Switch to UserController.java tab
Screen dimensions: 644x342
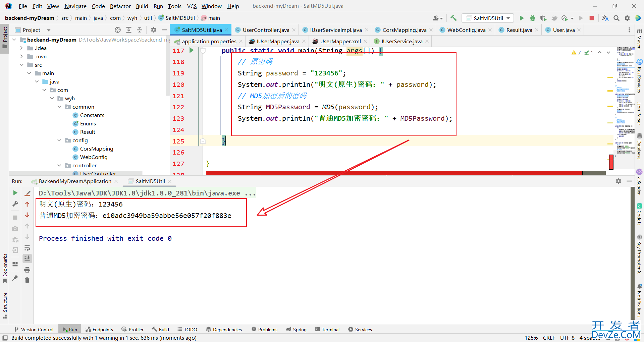[x=266, y=30]
